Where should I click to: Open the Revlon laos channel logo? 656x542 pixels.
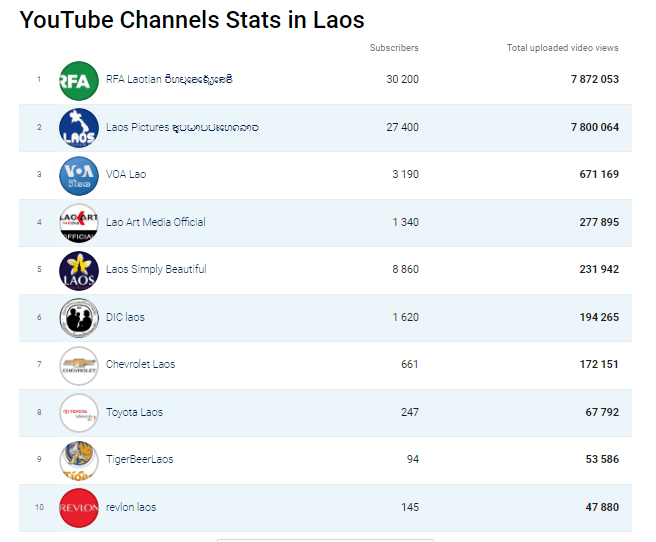coord(79,508)
